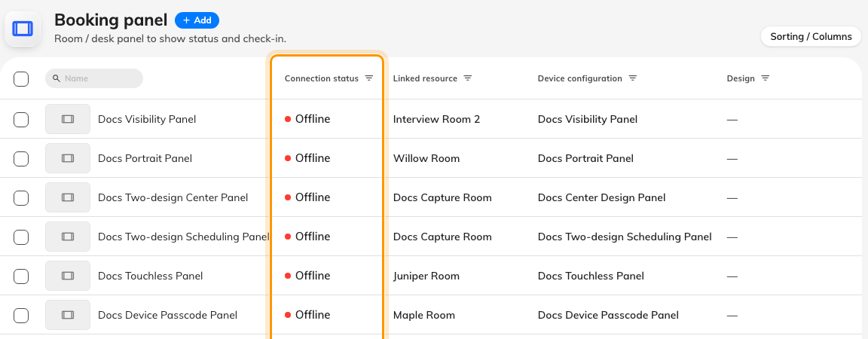Open Device configuration filter icon

(633, 78)
